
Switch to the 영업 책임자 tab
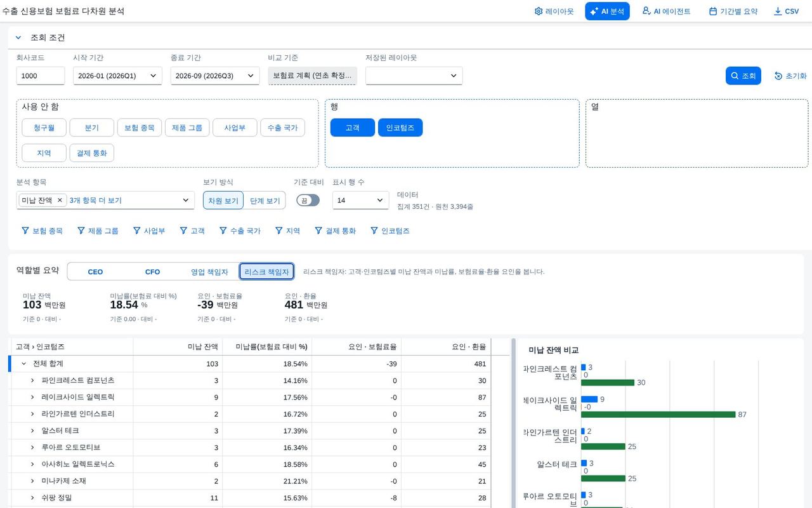pos(209,272)
